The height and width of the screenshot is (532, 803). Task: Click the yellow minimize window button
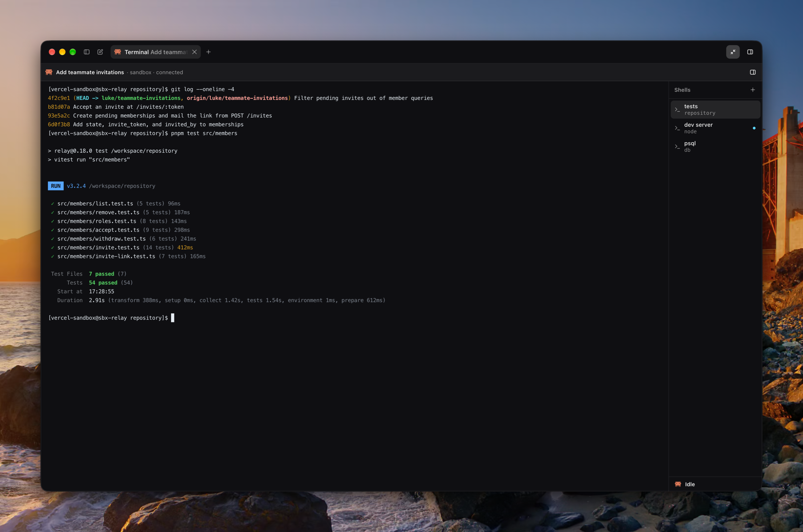(62, 52)
